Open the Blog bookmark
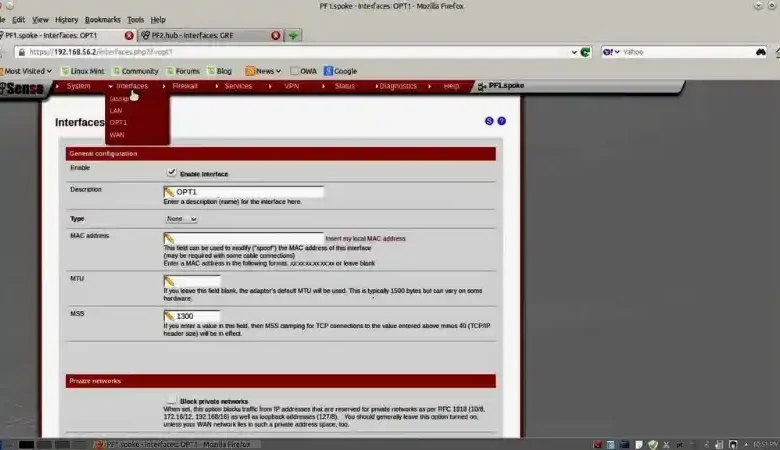Viewport: 780px width, 450px height. click(x=219, y=71)
